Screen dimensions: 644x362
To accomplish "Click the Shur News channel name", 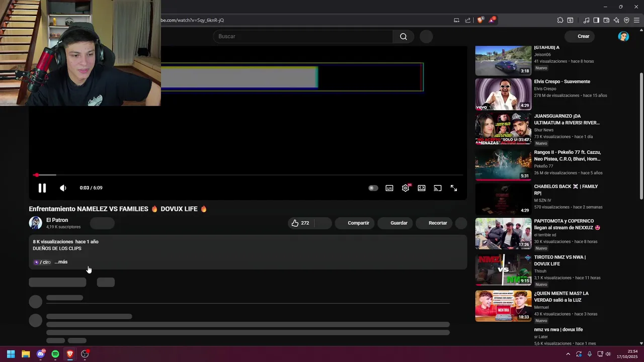I will click(x=543, y=130).
